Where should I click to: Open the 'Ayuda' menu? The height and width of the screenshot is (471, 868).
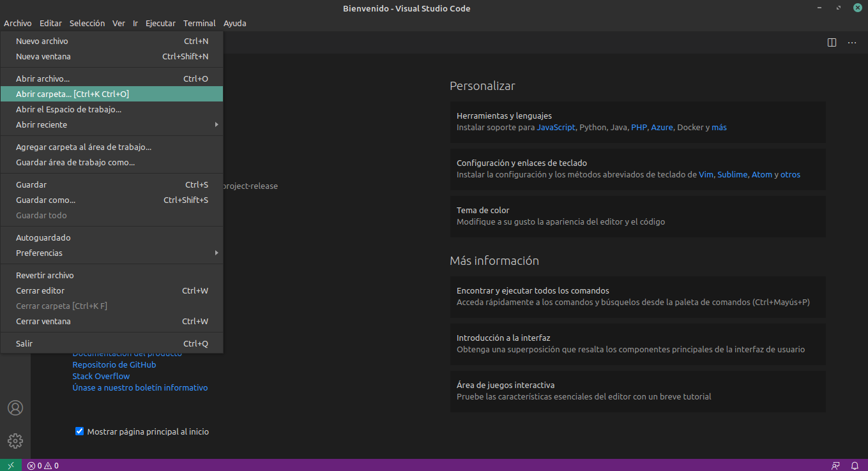[234, 23]
